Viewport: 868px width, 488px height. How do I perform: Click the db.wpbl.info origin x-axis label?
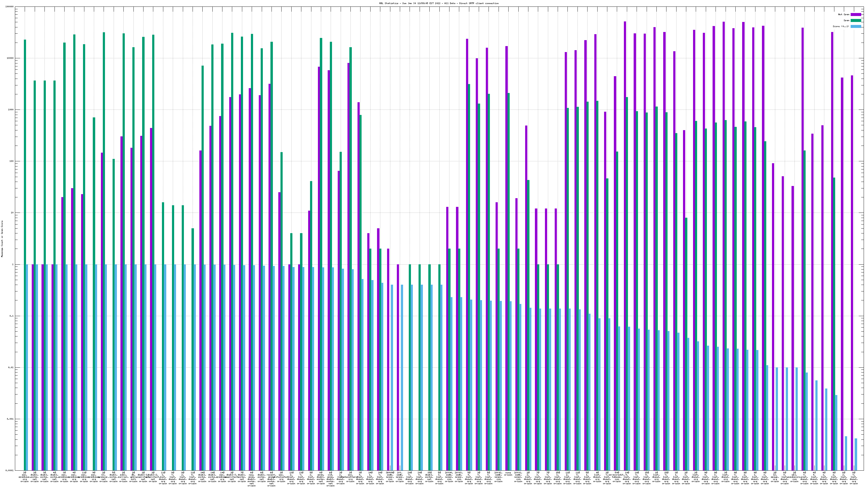point(133,477)
